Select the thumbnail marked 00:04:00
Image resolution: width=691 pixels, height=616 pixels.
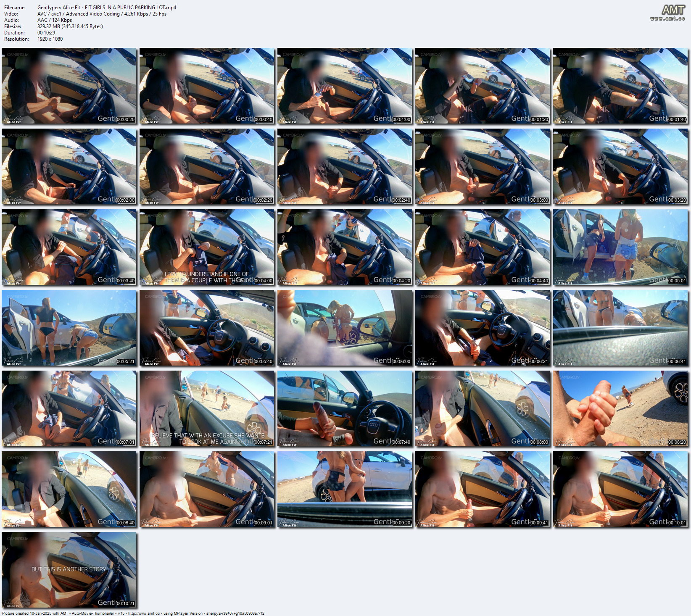(207, 247)
